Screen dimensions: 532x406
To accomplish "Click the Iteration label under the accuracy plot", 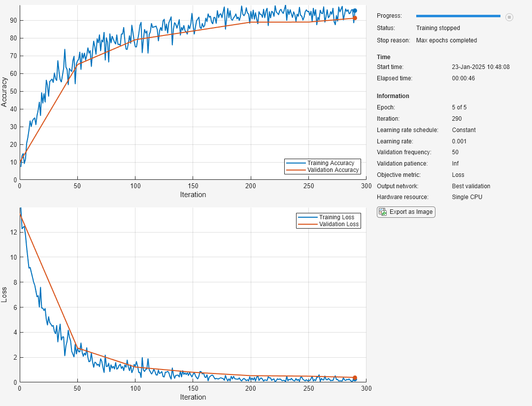I will [193, 195].
